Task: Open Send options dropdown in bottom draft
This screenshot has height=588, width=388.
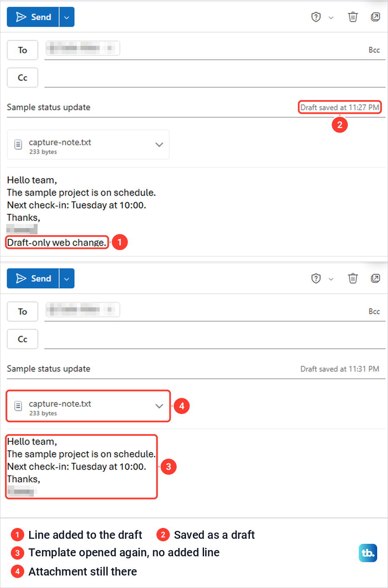Action: pos(67,279)
